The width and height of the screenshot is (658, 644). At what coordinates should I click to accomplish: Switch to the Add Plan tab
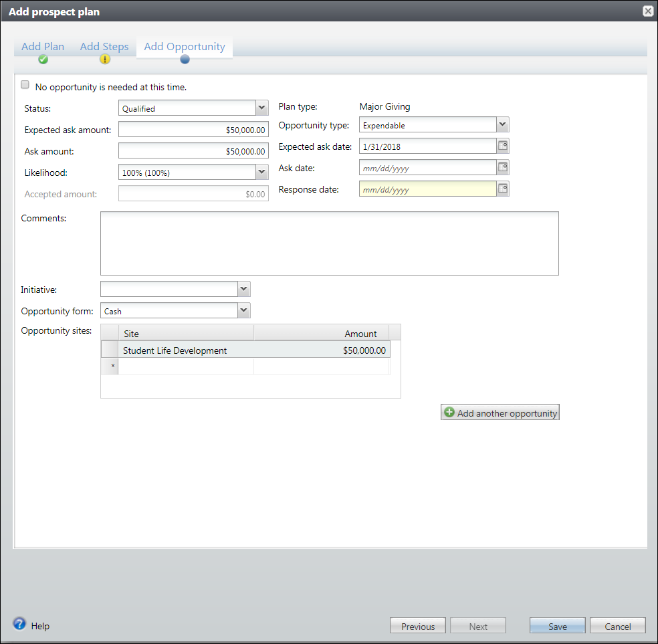pyautogui.click(x=43, y=47)
